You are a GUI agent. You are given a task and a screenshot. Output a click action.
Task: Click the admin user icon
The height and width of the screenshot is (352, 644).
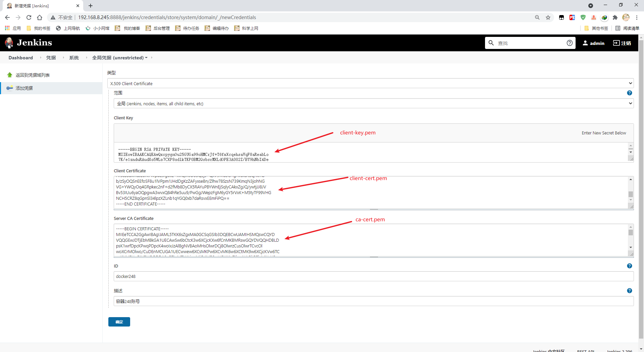(x=585, y=43)
